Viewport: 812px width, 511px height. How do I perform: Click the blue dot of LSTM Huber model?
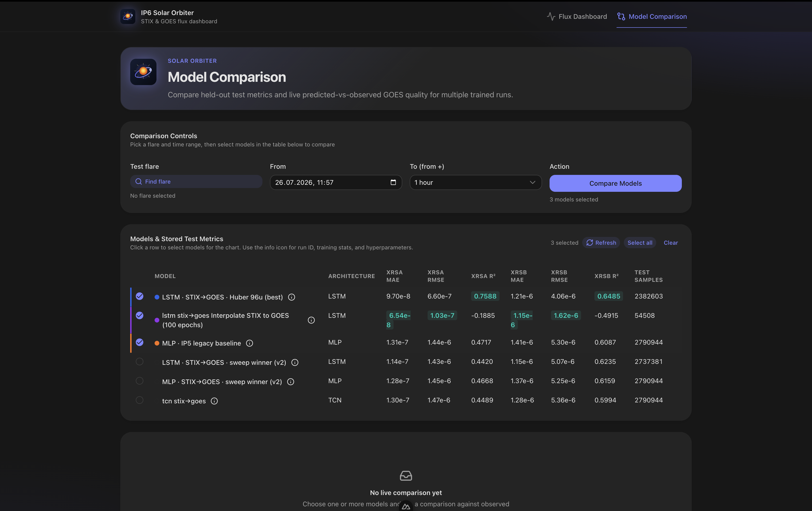pos(157,297)
